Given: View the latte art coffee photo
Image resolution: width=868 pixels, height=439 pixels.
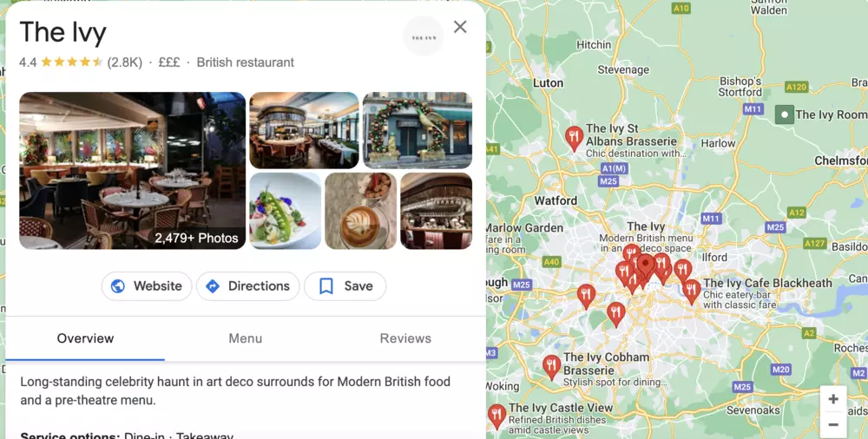Looking at the screenshot, I should pos(360,211).
